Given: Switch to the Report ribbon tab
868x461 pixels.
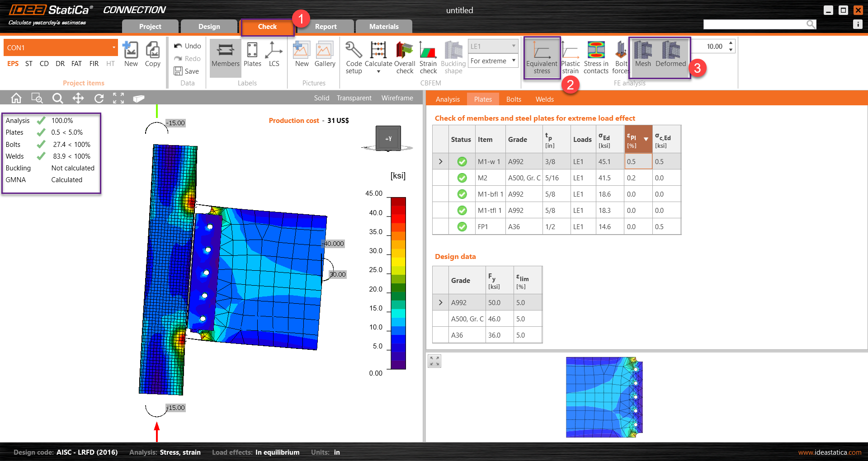Looking at the screenshot, I should pos(325,26).
